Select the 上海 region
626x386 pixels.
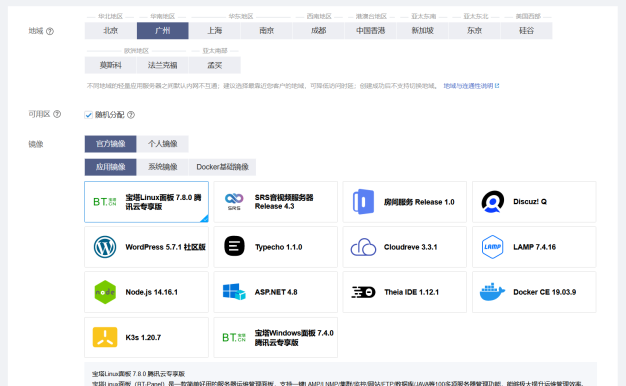pos(215,31)
